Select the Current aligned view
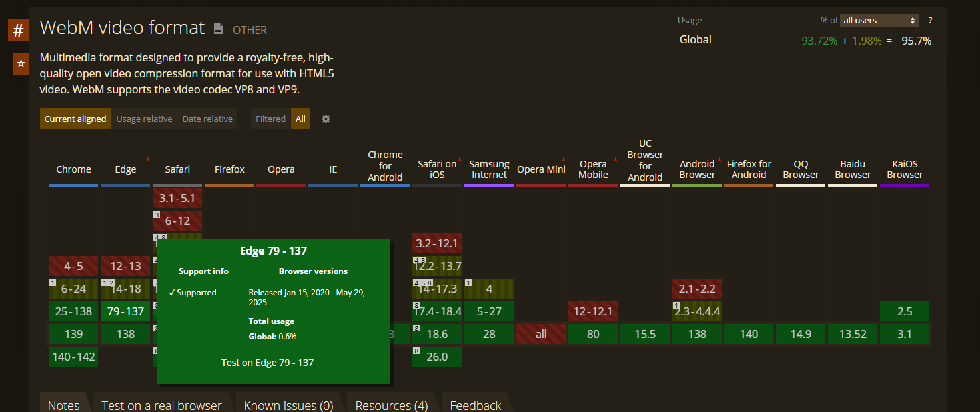Screen dimensions: 980x412 [75, 119]
